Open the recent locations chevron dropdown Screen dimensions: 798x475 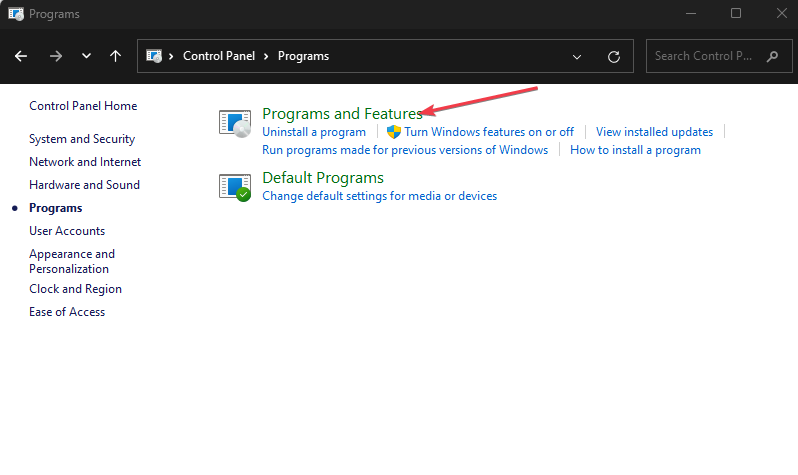tap(86, 56)
